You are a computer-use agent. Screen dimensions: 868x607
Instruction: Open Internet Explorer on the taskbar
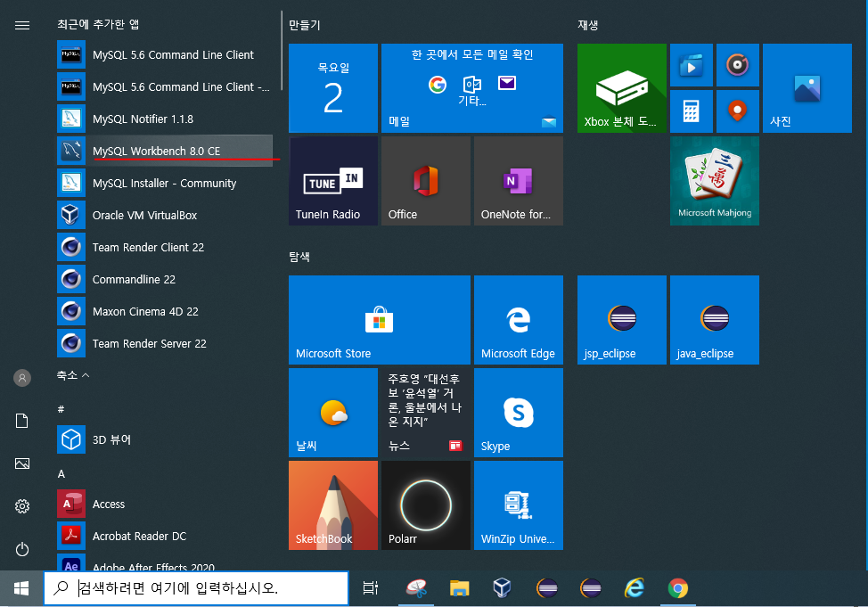(x=635, y=588)
